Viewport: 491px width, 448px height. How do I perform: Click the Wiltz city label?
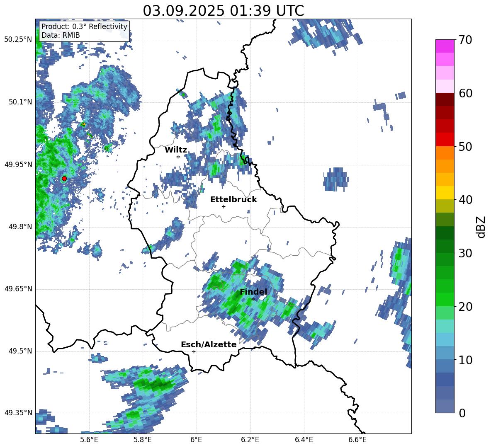click(x=176, y=150)
